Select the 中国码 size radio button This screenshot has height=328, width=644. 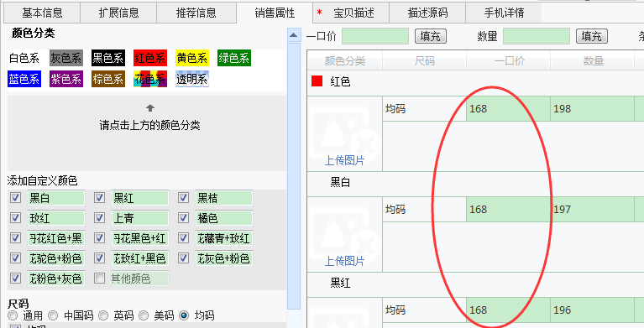53,315
